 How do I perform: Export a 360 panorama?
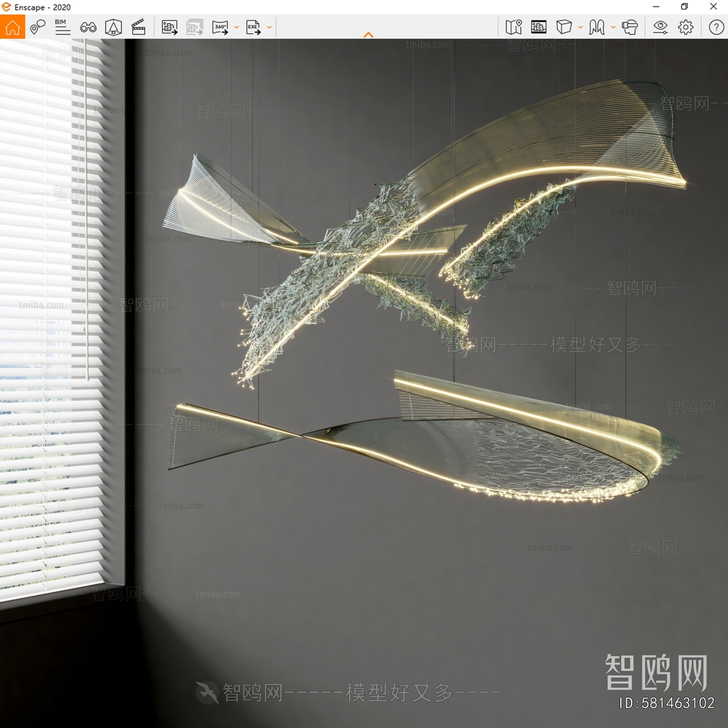220,27
